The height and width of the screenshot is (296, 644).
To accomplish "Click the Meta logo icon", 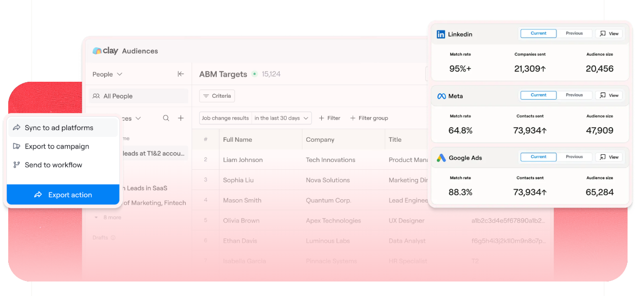I will (441, 96).
